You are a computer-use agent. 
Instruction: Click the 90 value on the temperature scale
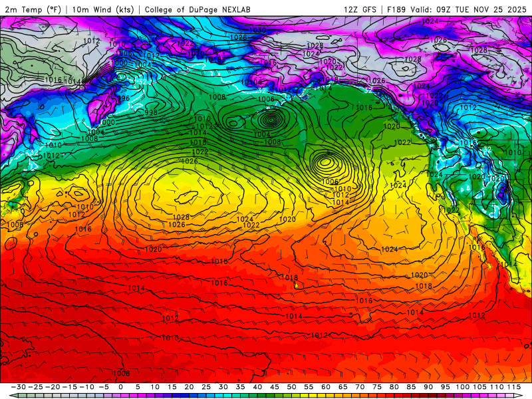428,387
